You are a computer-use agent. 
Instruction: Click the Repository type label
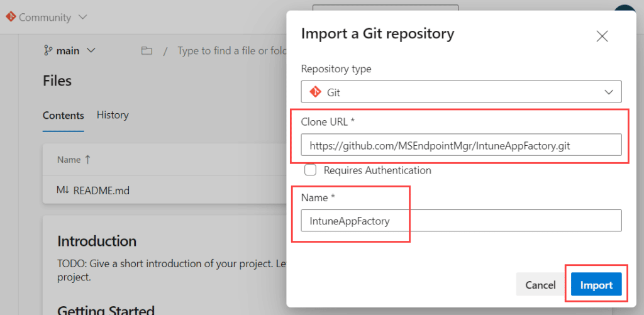pyautogui.click(x=336, y=69)
